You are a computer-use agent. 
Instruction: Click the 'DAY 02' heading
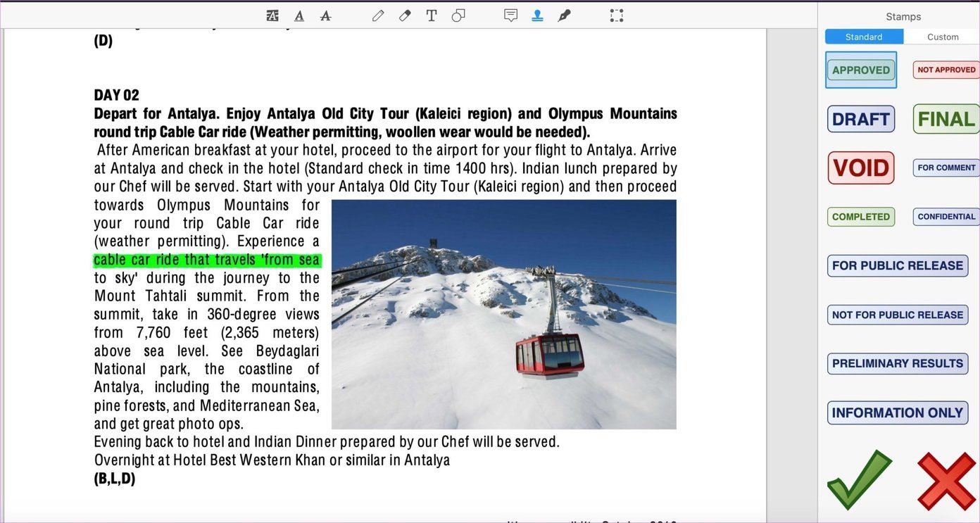click(117, 95)
